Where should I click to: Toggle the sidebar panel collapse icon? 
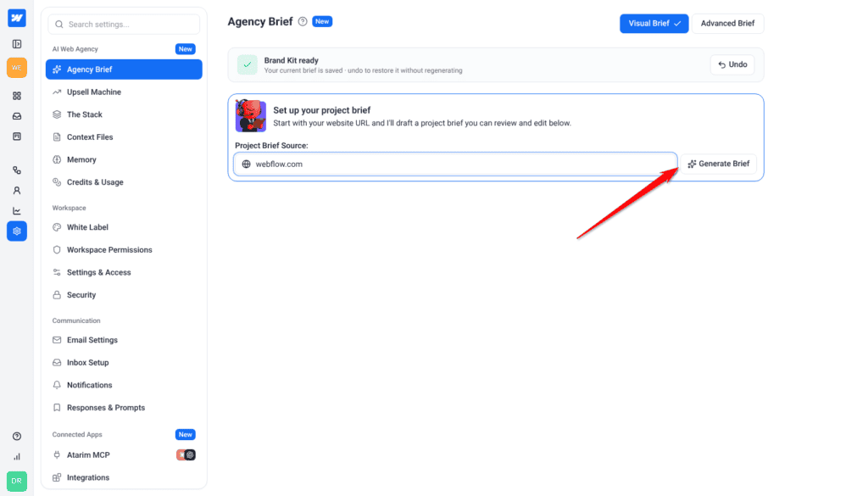click(x=17, y=44)
